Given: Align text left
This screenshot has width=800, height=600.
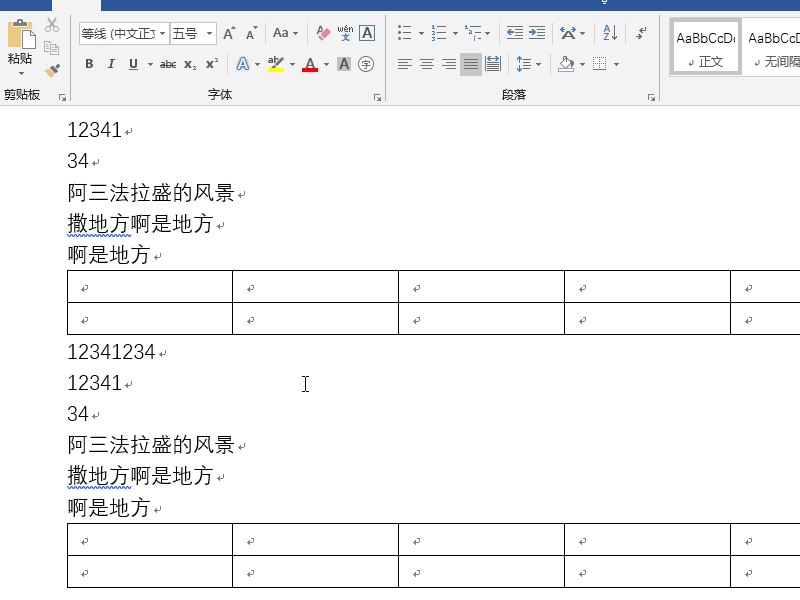Looking at the screenshot, I should click(x=405, y=64).
